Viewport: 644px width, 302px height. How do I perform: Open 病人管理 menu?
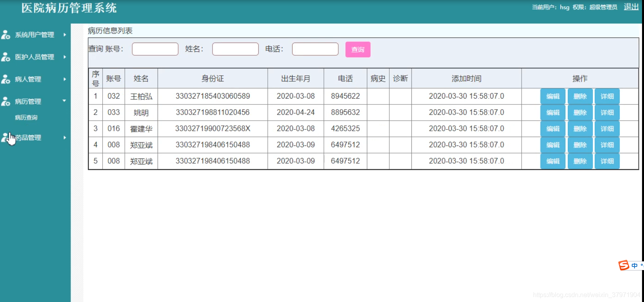pos(28,79)
